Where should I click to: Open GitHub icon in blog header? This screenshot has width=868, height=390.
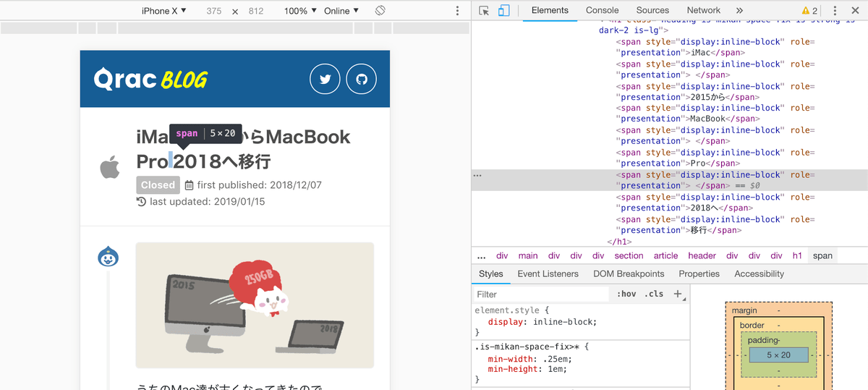[x=362, y=79]
